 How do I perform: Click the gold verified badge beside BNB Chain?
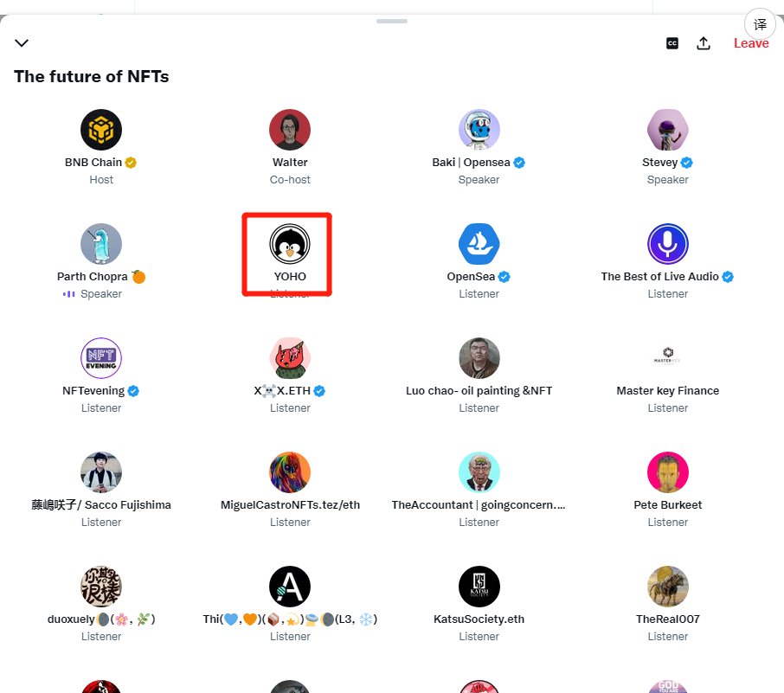(131, 163)
